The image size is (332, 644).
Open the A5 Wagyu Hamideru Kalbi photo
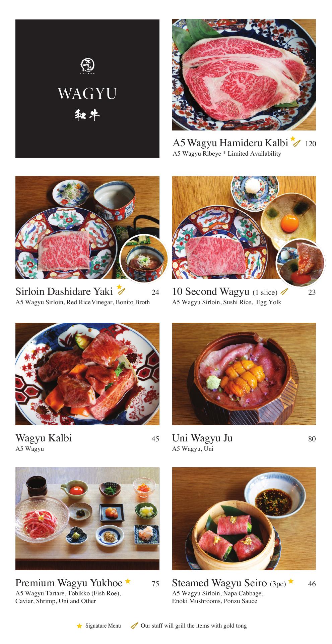click(244, 75)
